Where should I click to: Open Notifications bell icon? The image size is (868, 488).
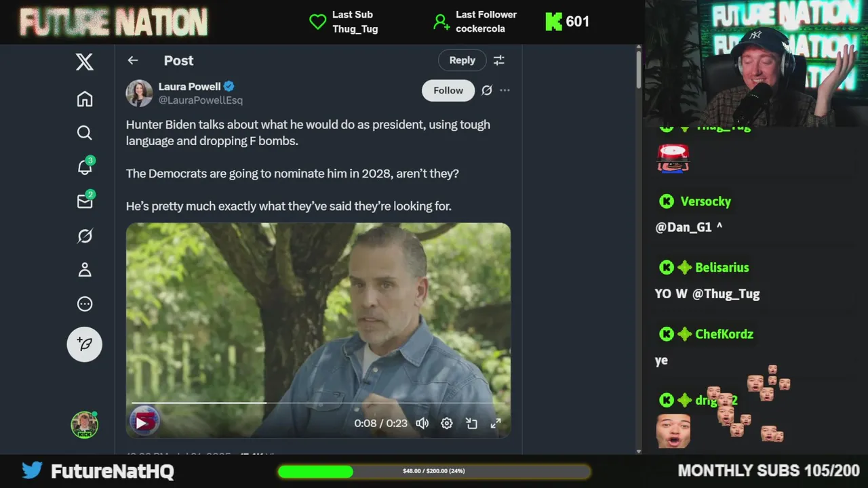[85, 167]
